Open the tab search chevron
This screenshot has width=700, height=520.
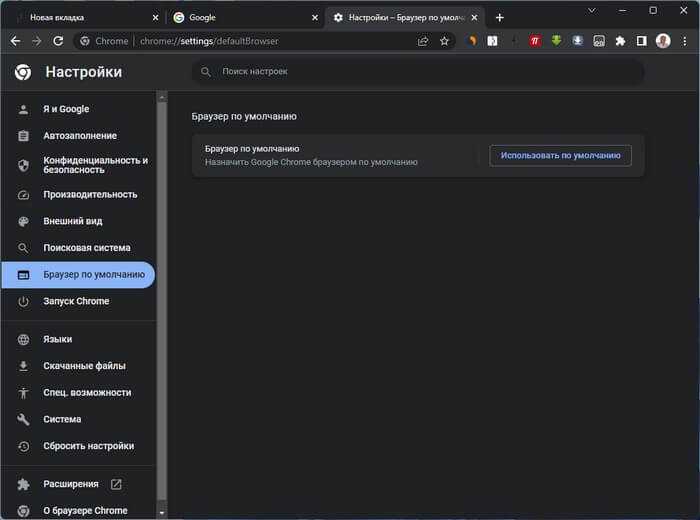[592, 10]
